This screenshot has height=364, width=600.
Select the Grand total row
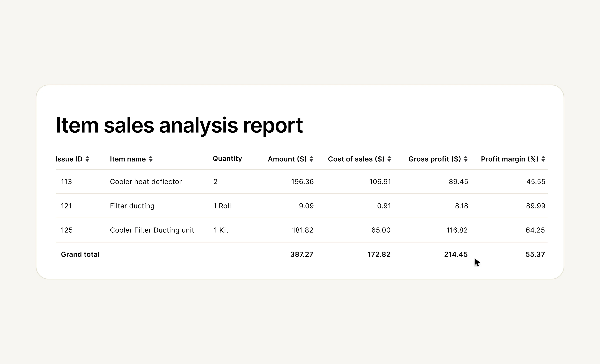pyautogui.click(x=80, y=254)
